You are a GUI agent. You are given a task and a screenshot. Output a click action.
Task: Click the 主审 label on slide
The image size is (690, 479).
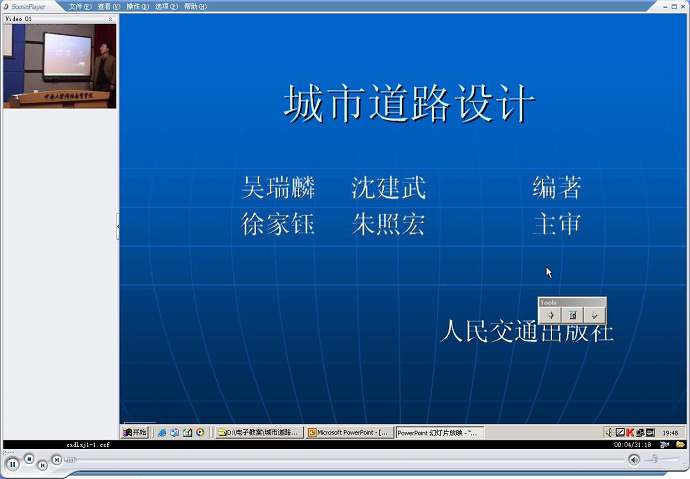tap(557, 224)
